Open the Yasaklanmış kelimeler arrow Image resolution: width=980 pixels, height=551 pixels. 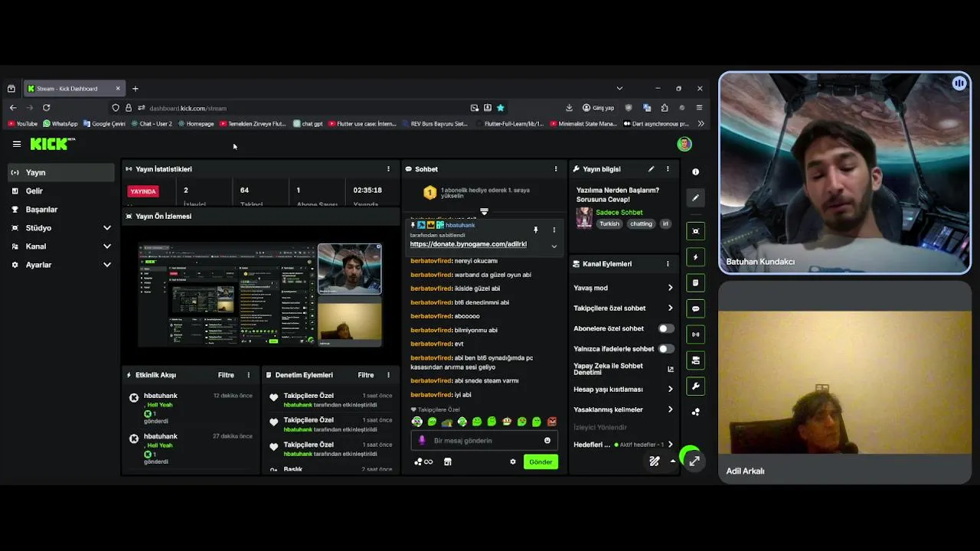tap(670, 409)
